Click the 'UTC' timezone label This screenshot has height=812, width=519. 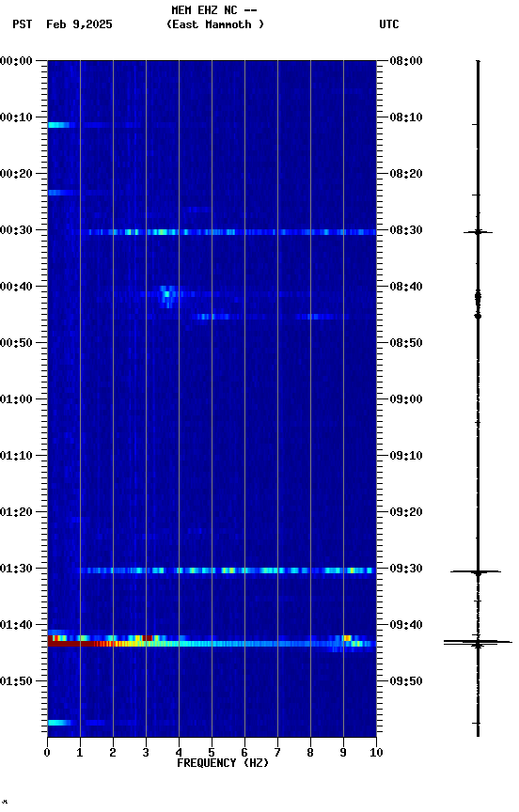click(389, 24)
